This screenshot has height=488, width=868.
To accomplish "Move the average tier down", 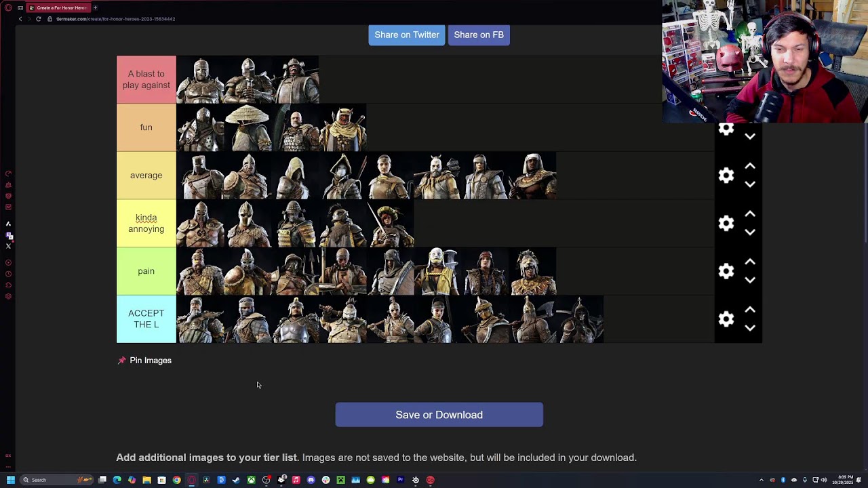I will coord(750,184).
